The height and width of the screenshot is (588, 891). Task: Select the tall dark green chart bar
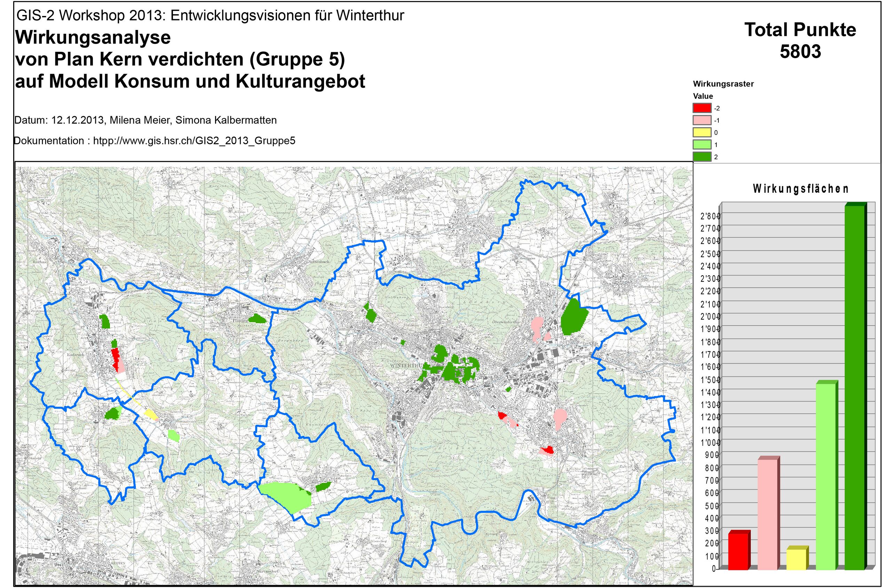pos(854,388)
